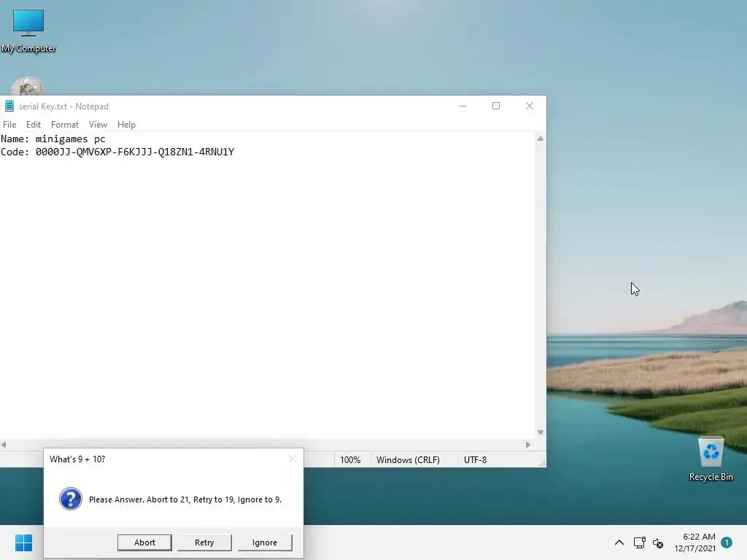Click the horizontal scrollbar right arrow

[x=528, y=445]
